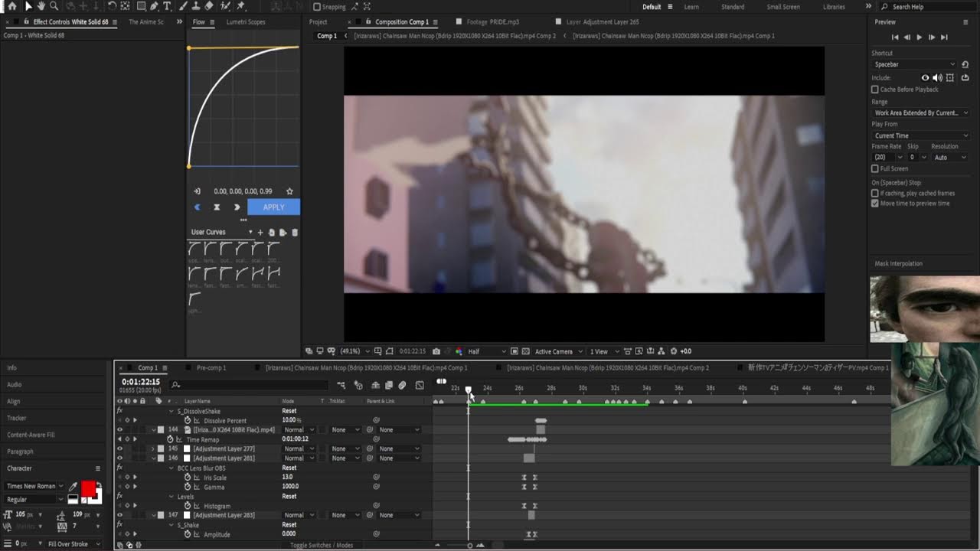Toggle 'Move time to preview time'

875,204
